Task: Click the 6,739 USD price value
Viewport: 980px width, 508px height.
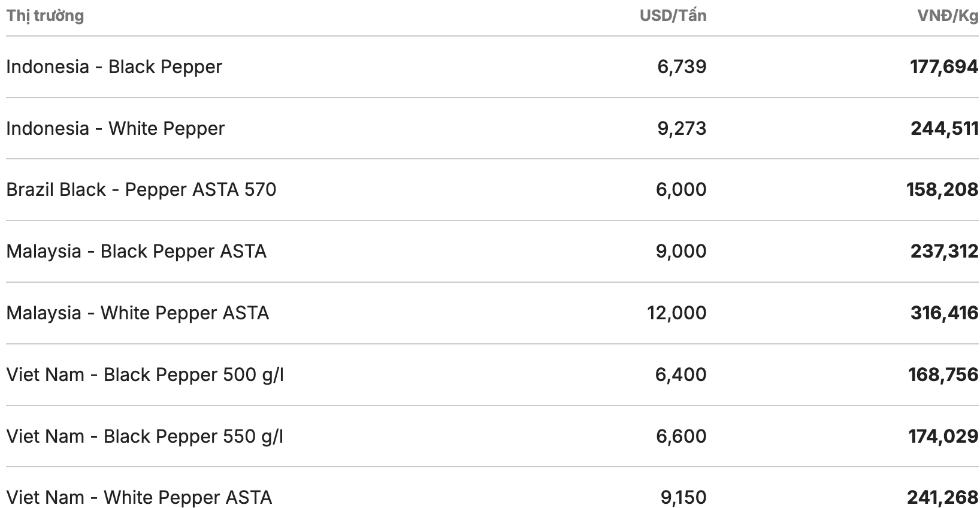Action: tap(682, 66)
